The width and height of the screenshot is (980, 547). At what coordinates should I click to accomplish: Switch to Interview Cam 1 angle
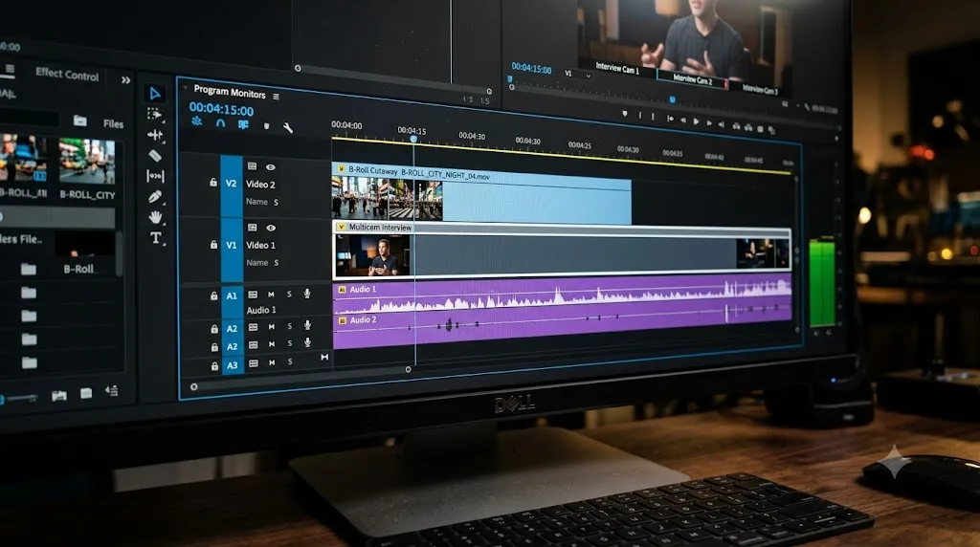pyautogui.click(x=617, y=69)
